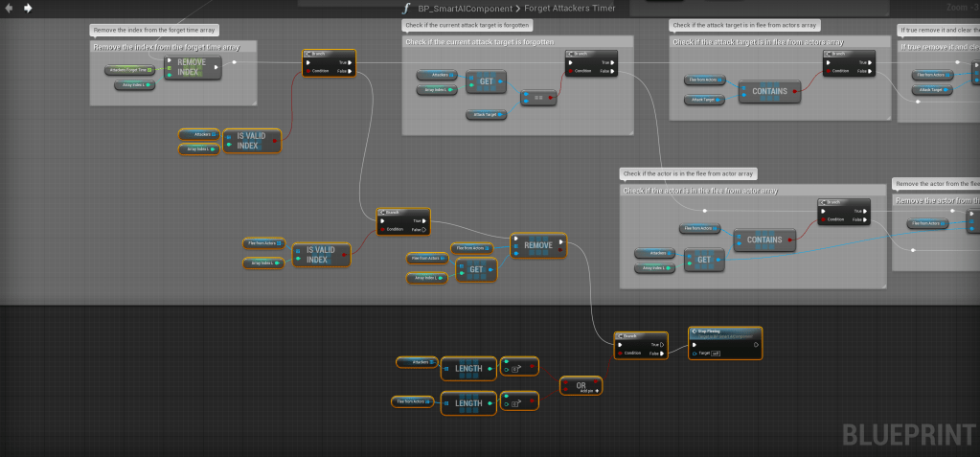Click the 'Check if the actor is in the flee from actor array' bubble
The width and height of the screenshot is (980, 457).
point(688,173)
